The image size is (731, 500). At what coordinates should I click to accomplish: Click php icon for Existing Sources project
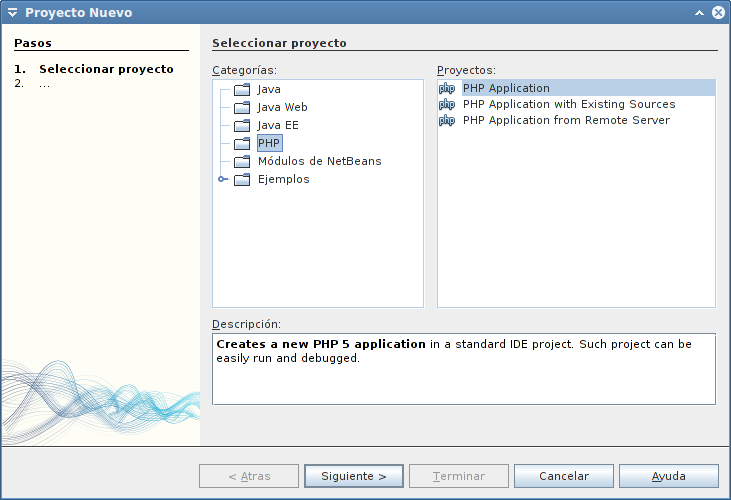point(447,104)
